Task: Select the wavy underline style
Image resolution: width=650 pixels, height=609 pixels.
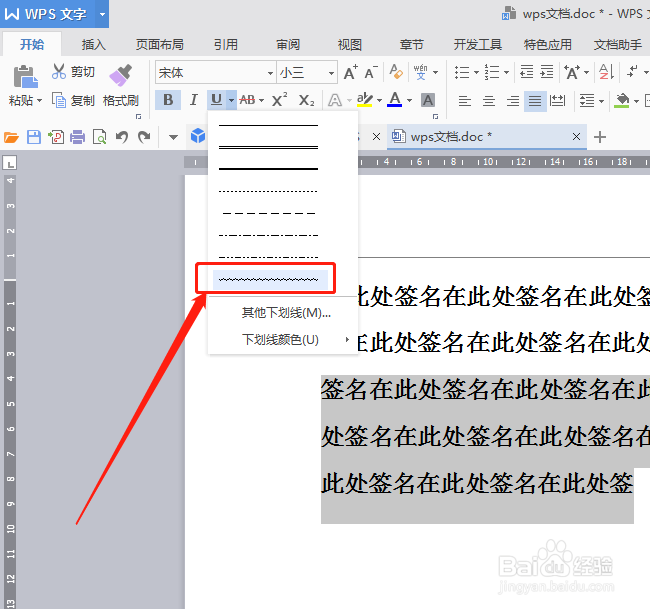Action: tap(270, 280)
